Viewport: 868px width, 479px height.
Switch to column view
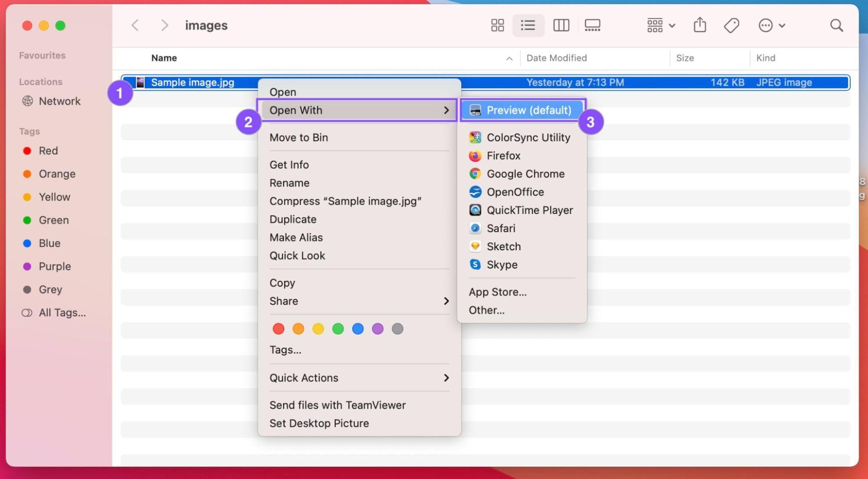pos(561,25)
